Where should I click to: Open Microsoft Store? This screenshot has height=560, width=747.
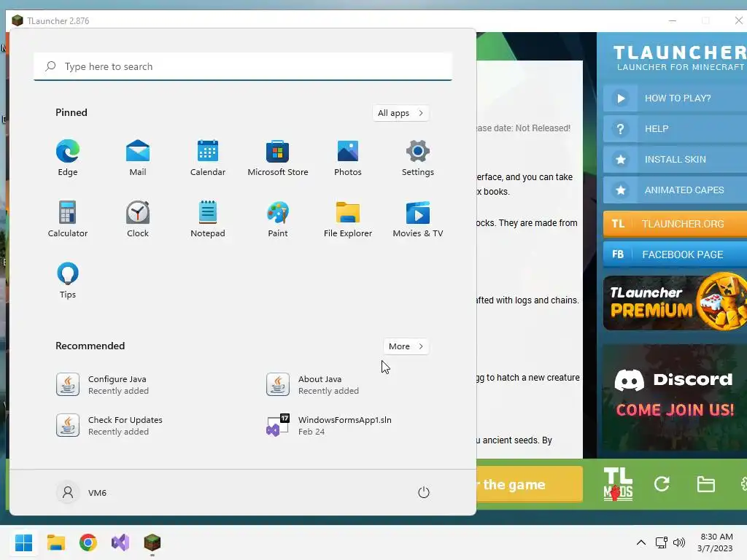coord(278,158)
